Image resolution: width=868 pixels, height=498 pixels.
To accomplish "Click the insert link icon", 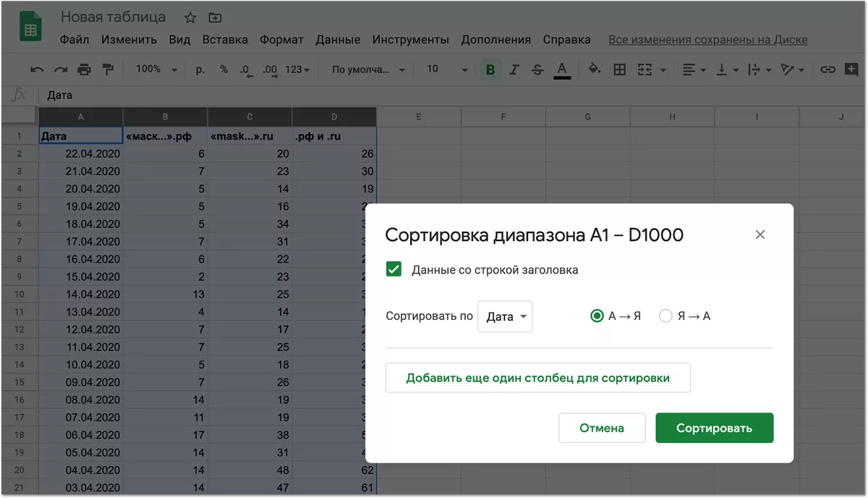I will pyautogui.click(x=827, y=69).
